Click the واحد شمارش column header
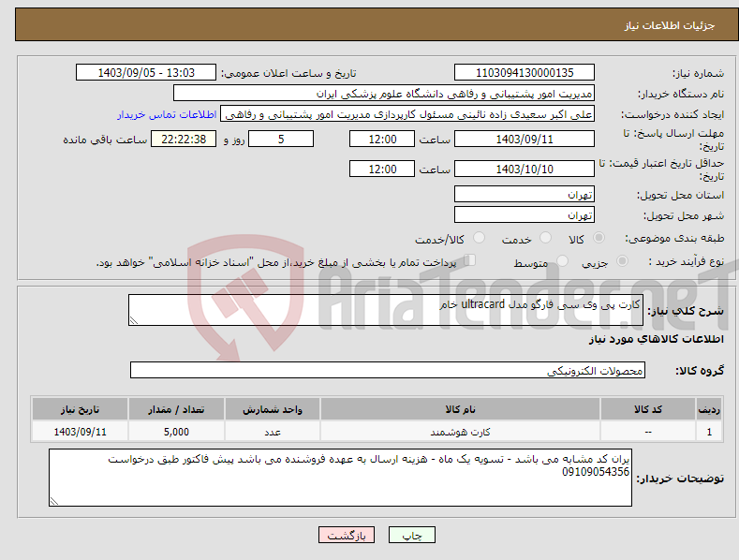The height and width of the screenshot is (560, 739). tap(273, 409)
